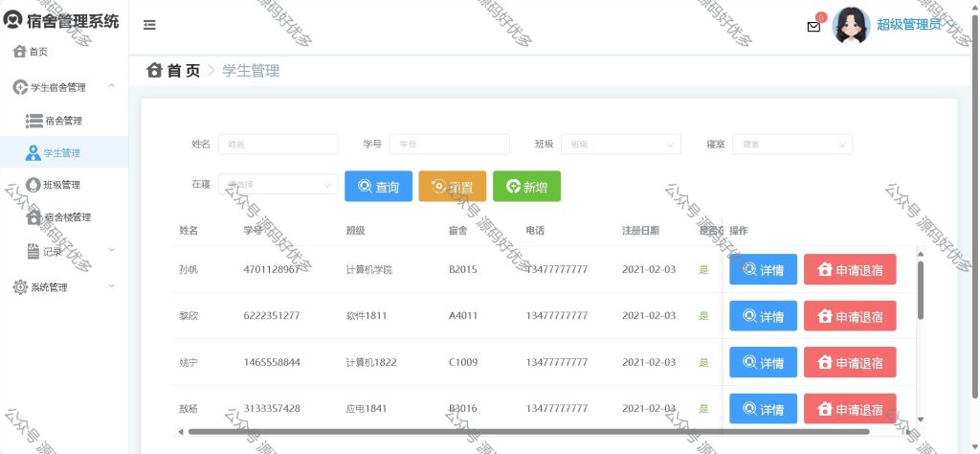Click the super admin avatar picture
The image size is (980, 454).
pos(851,26)
